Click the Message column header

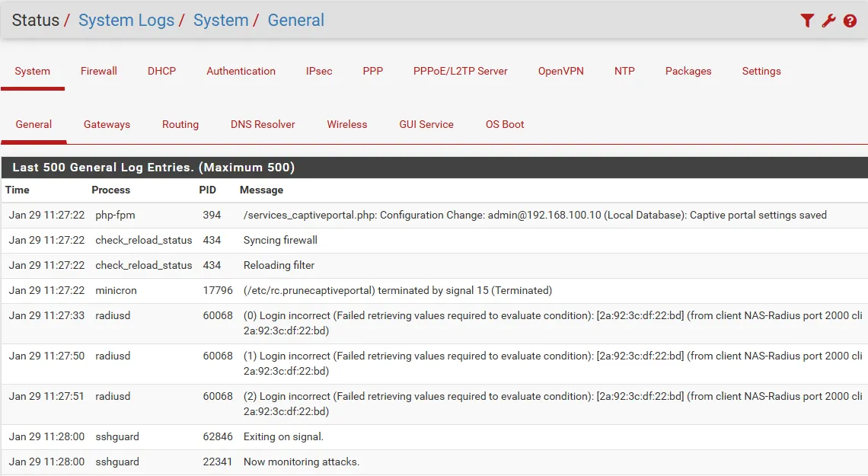tap(261, 190)
